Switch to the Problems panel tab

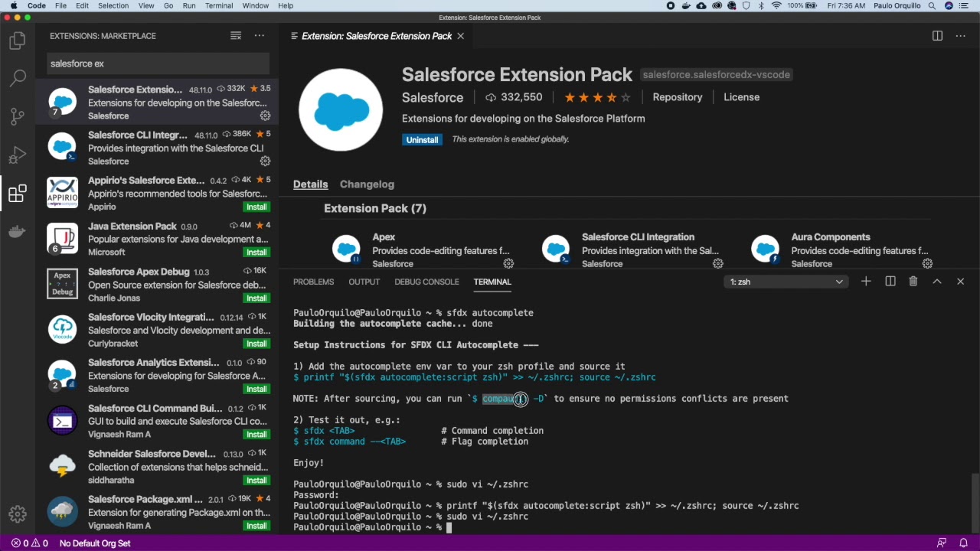[313, 282]
